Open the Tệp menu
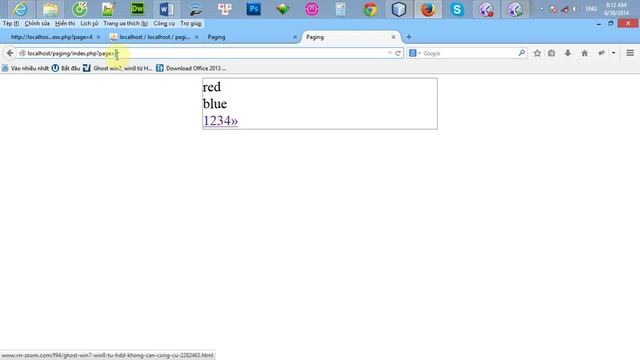The height and width of the screenshot is (360, 640). [11, 24]
